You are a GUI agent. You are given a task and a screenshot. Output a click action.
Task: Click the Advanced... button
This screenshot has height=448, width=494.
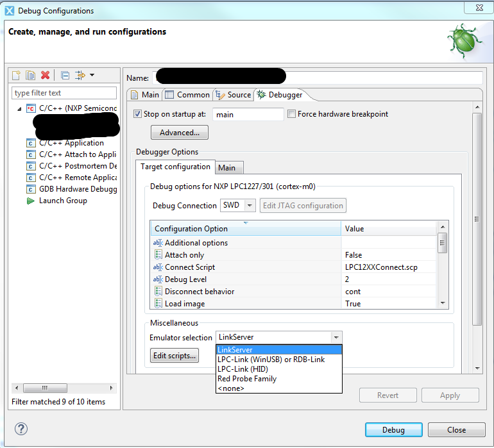coord(180,133)
